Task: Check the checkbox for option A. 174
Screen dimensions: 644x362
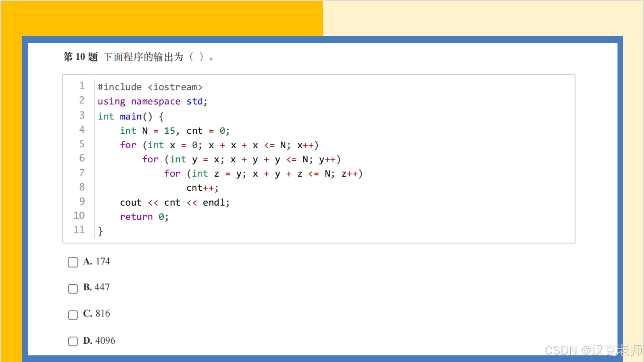Action: tap(73, 262)
